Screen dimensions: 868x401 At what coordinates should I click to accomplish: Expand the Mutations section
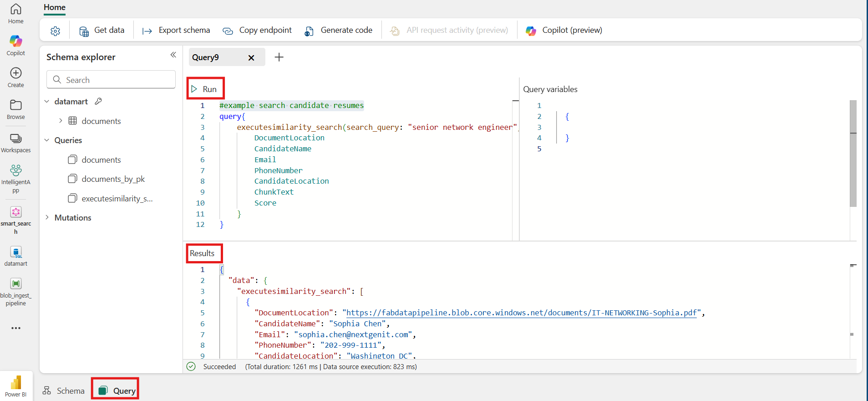(47, 218)
